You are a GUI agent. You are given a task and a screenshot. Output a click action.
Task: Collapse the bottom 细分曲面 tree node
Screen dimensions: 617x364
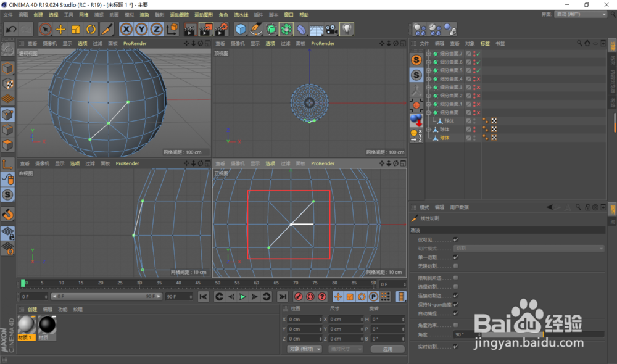point(429,112)
